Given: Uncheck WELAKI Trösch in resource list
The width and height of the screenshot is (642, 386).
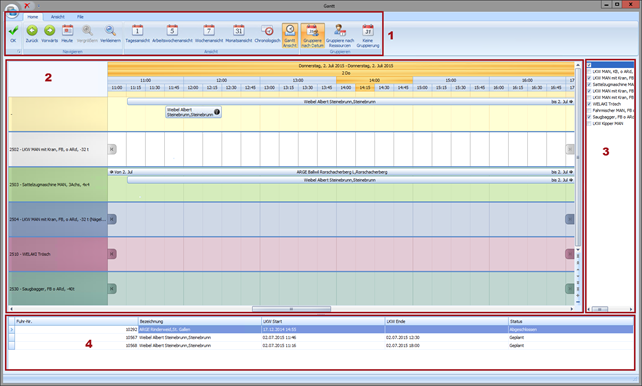Looking at the screenshot, I should click(589, 104).
